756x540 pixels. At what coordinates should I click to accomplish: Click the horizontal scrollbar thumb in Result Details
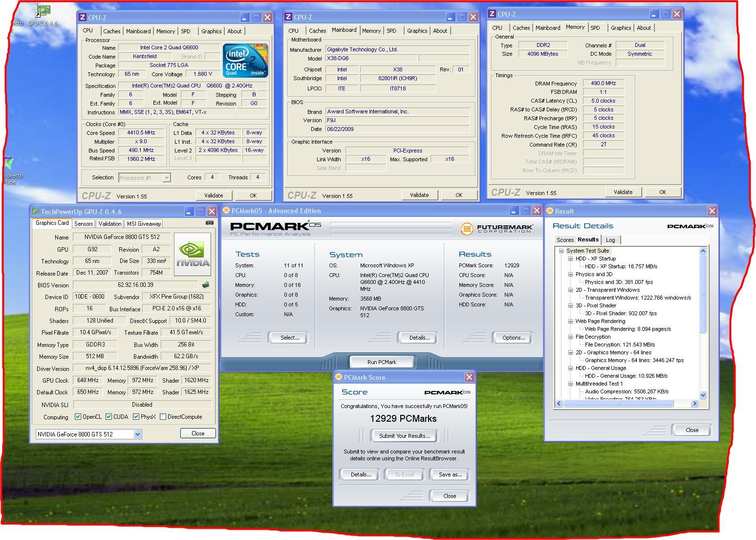(619, 404)
